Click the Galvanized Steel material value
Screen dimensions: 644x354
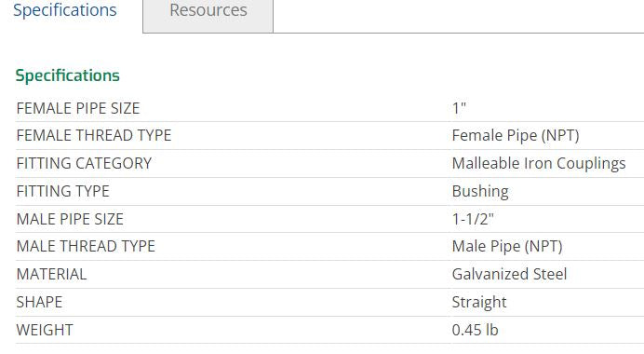coord(509,275)
